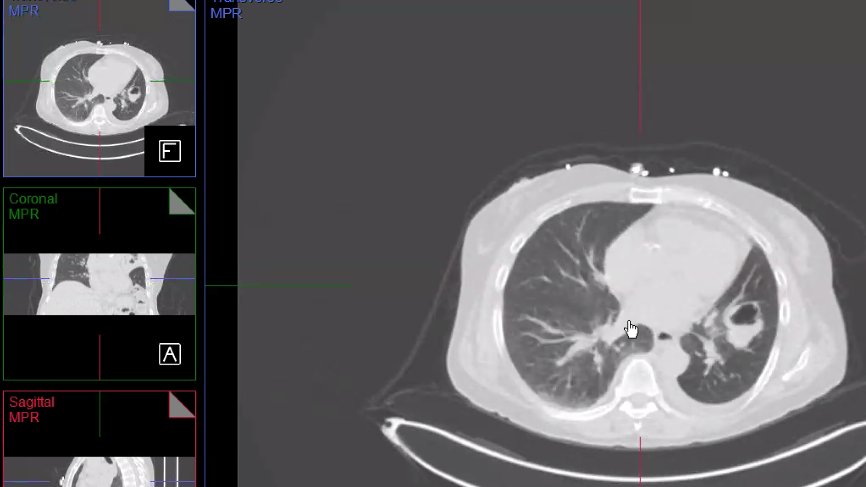Click the vertebral body in main CT view
This screenshot has height=487, width=866.
639,377
